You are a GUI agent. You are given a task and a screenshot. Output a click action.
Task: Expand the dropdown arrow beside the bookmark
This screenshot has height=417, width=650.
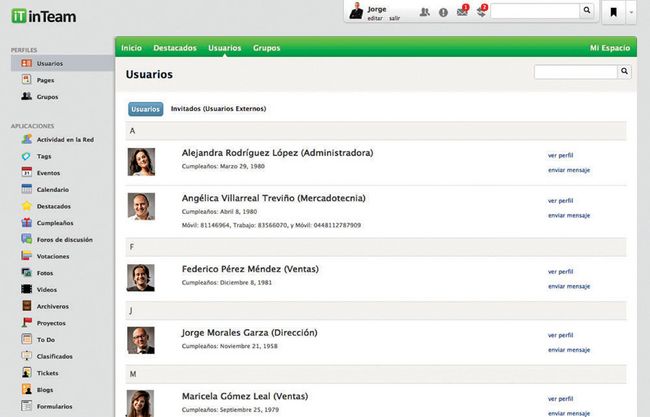click(631, 12)
